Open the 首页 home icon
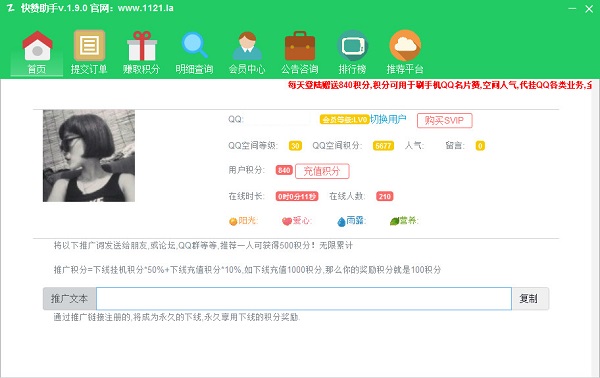Image resolution: width=600 pixels, height=378 pixels. click(37, 46)
